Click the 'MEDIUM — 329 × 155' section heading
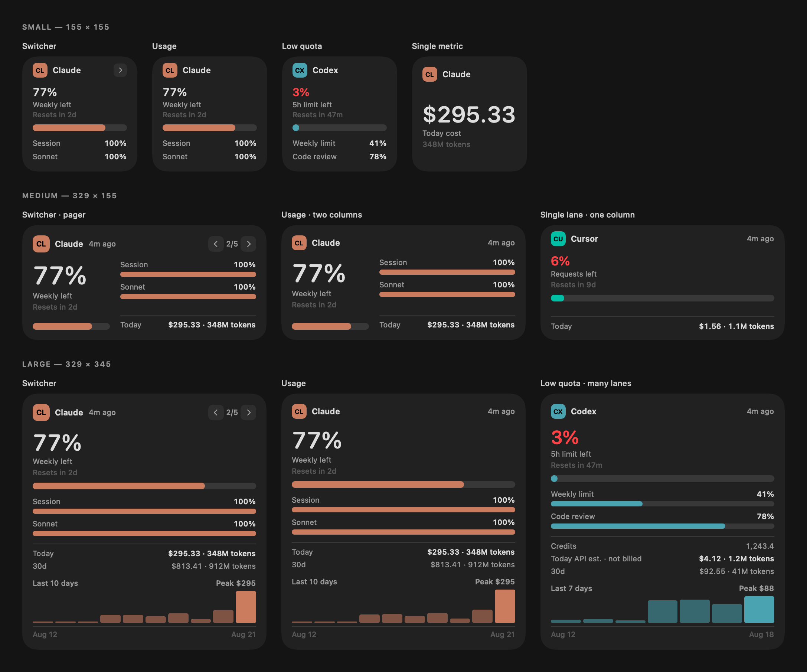This screenshot has width=807, height=672. 69,196
